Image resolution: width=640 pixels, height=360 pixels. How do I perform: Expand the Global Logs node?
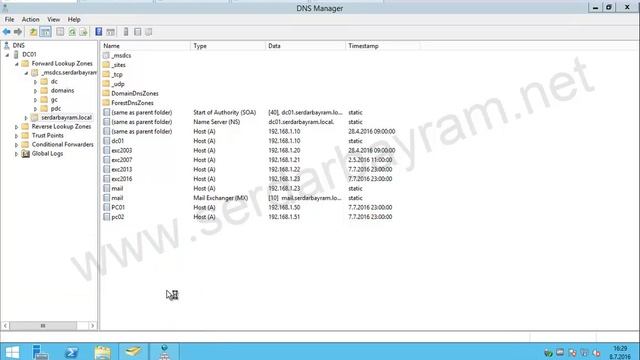(17, 154)
